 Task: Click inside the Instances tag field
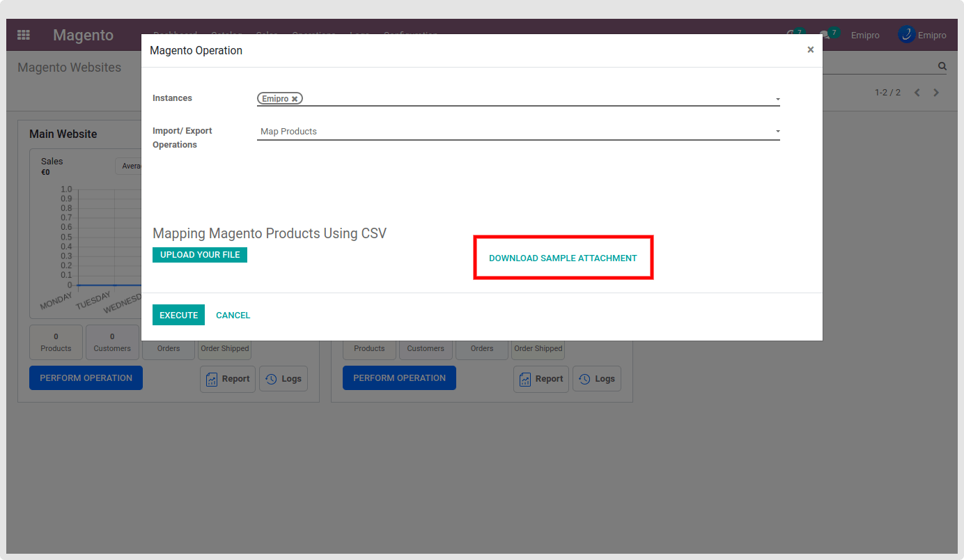click(x=518, y=98)
